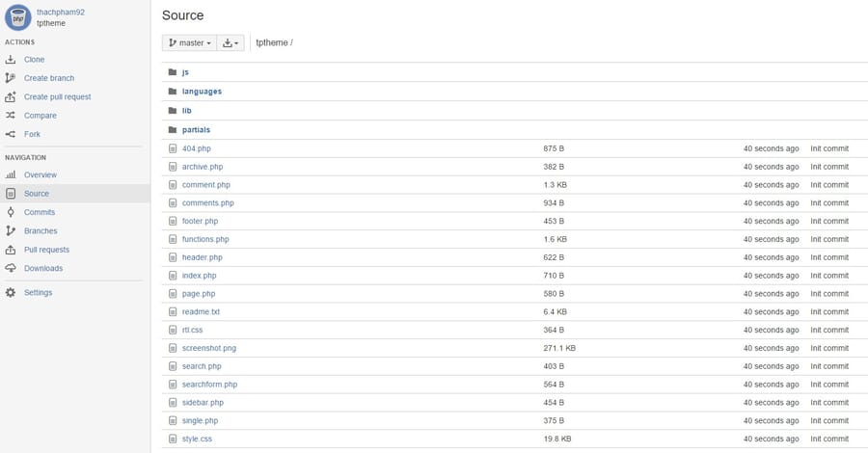Viewport: 868px width, 453px height.
Task: Open header.php file
Action: [203, 257]
